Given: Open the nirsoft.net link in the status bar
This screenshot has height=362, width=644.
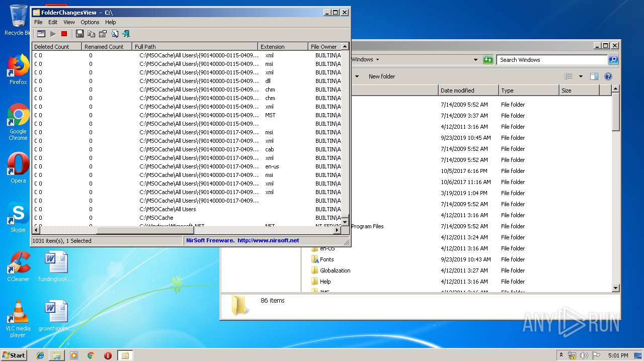Looking at the screenshot, I should 268,240.
